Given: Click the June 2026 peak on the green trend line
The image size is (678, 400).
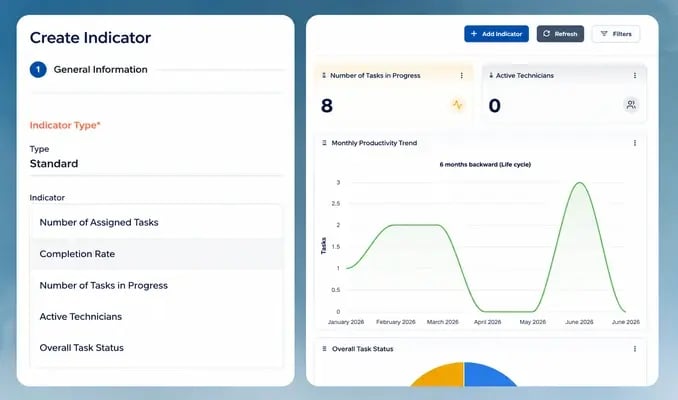Looking at the screenshot, I should pyautogui.click(x=579, y=183).
